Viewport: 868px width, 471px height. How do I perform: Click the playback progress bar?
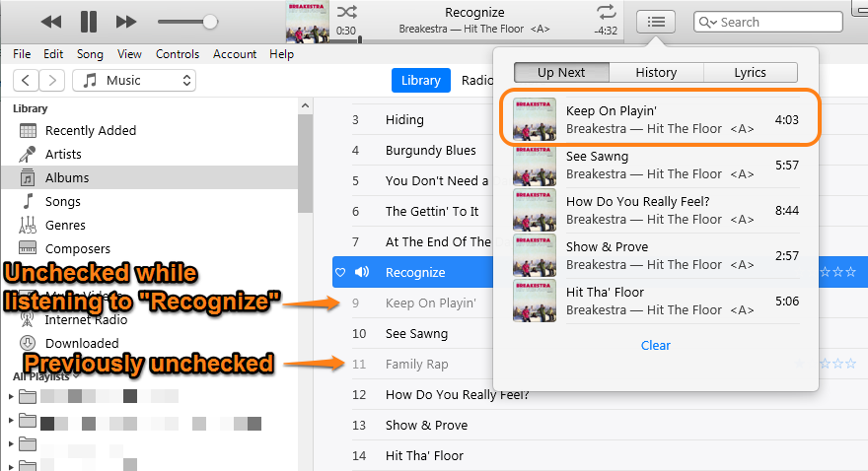tap(477, 40)
